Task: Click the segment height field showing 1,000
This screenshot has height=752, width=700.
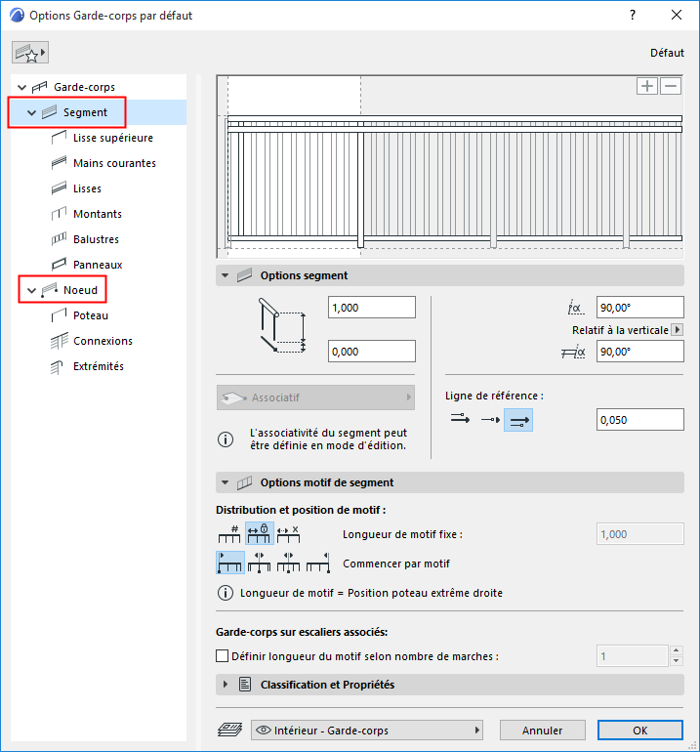Action: click(x=372, y=308)
